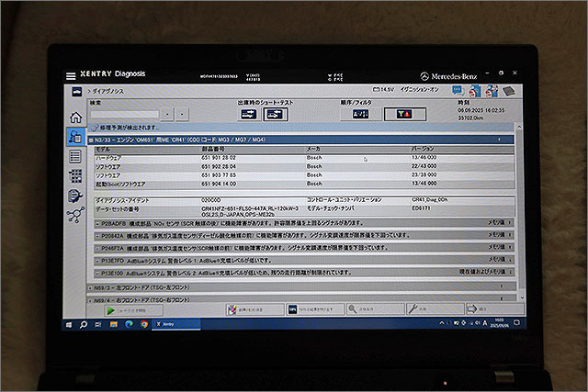Click the ダイアグノシス breadcrumb
This screenshot has height=392, width=588.
pyautogui.click(x=108, y=91)
